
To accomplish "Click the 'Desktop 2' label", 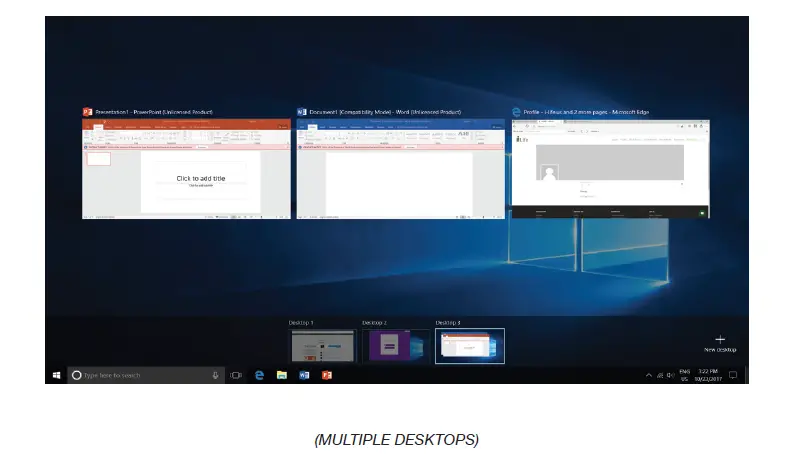I will click(x=374, y=322).
